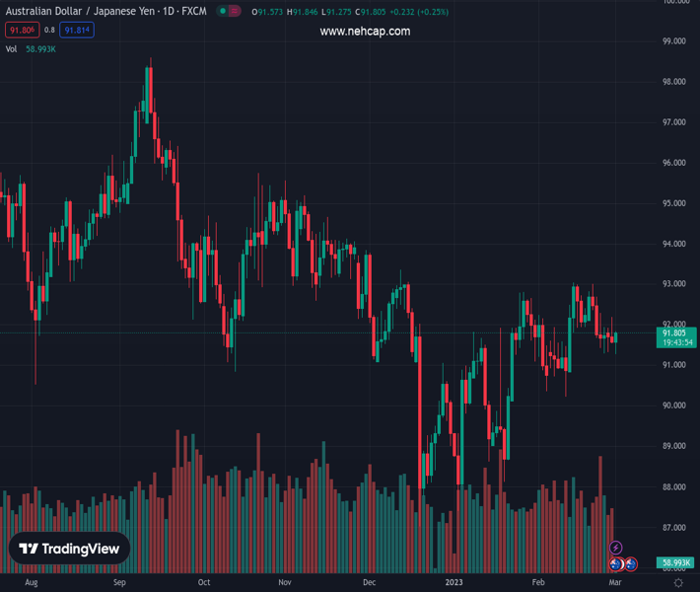Click the Feb label on time axis
700x592 pixels.
538,583
